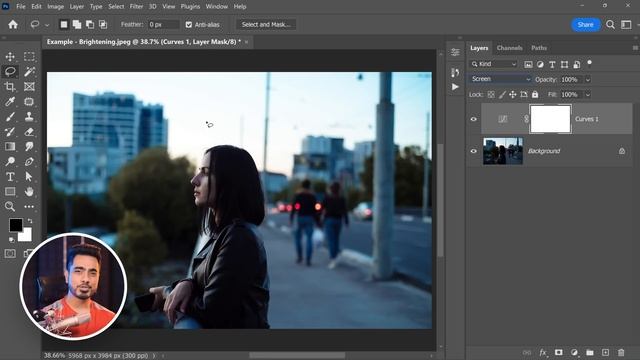
Task: Open the Window menu
Action: [216, 7]
